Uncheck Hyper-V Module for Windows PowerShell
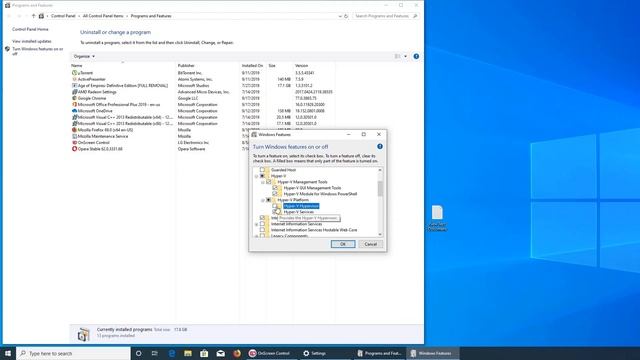The width and height of the screenshot is (640, 360). (275, 194)
